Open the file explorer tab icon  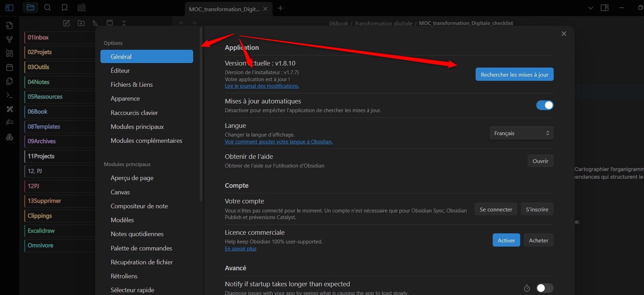[x=30, y=8]
